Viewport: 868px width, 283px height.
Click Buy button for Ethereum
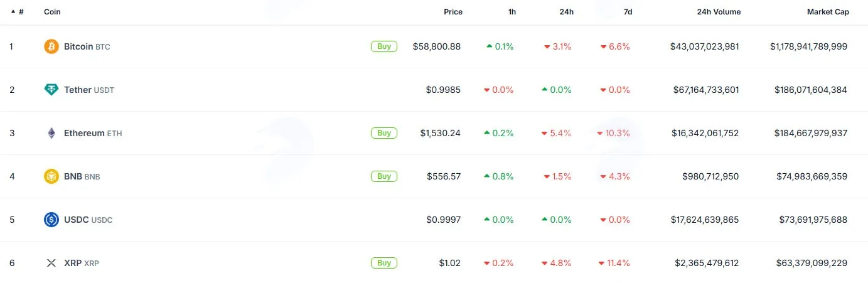tap(384, 133)
